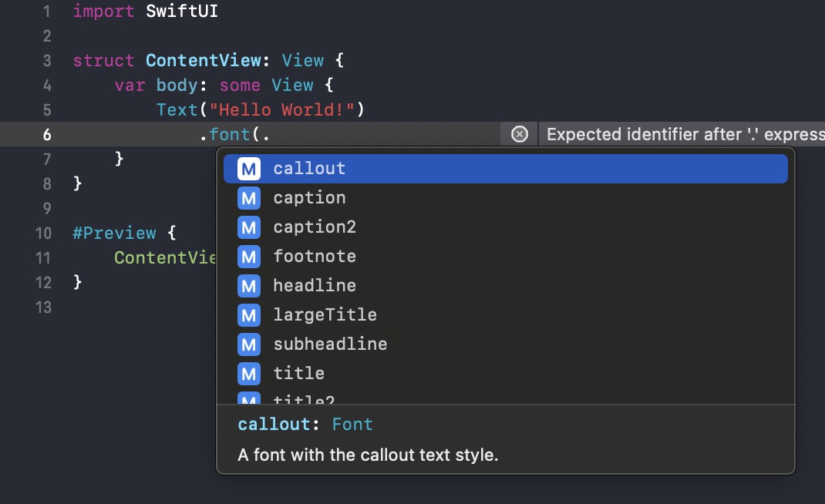This screenshot has width=825, height=504.
Task: Pick subheadline completion entry
Action: (506, 344)
